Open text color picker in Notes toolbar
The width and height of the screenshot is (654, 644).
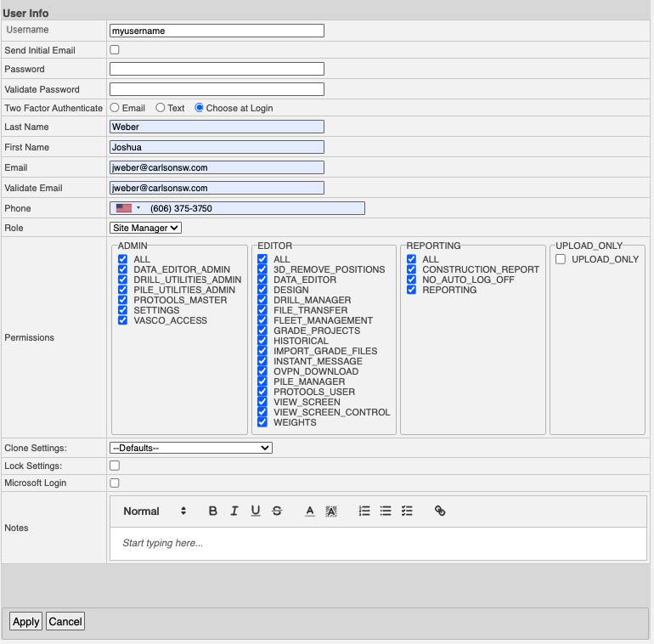tap(310, 511)
